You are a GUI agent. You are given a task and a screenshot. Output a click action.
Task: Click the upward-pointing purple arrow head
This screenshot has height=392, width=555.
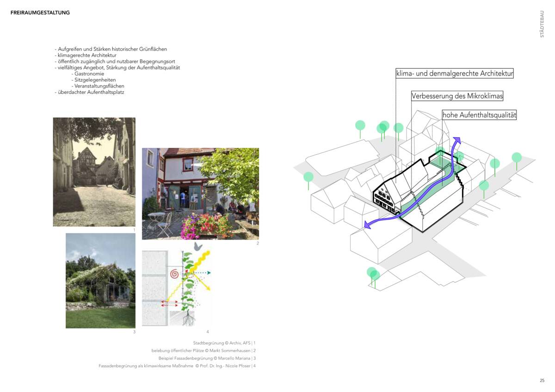[x=456, y=140]
